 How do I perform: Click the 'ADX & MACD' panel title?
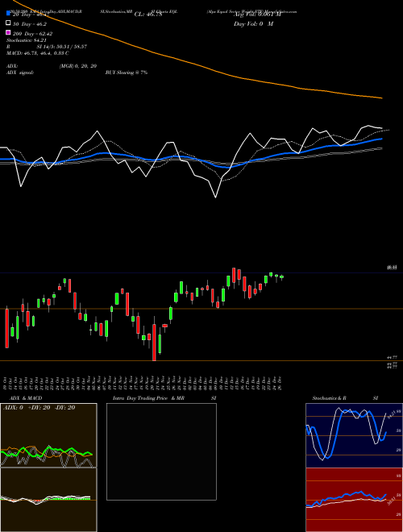click(26, 398)
